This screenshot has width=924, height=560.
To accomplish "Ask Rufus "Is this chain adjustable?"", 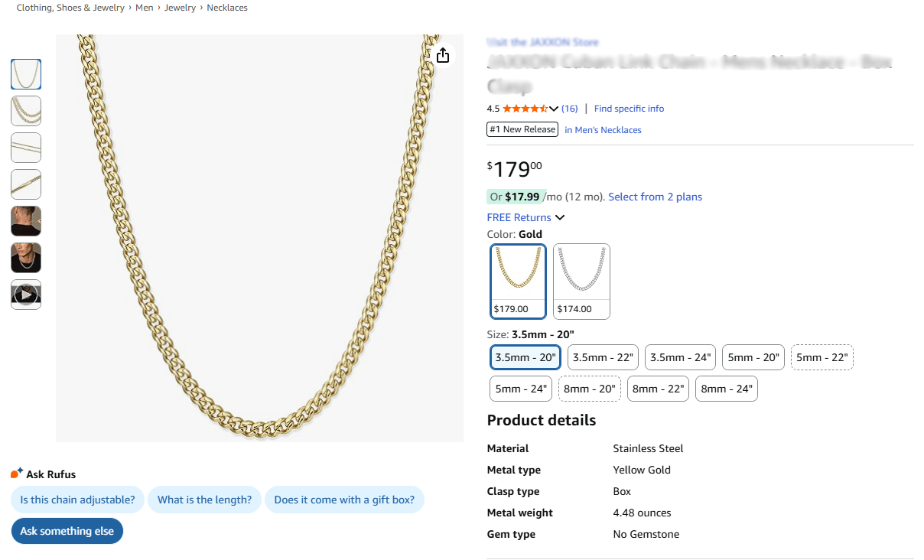I will [77, 500].
